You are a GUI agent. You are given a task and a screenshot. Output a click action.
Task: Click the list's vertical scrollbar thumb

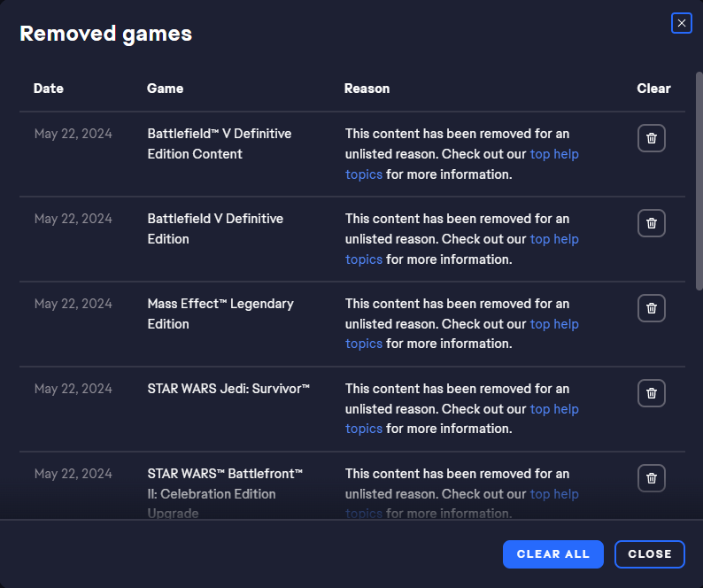coord(699,181)
